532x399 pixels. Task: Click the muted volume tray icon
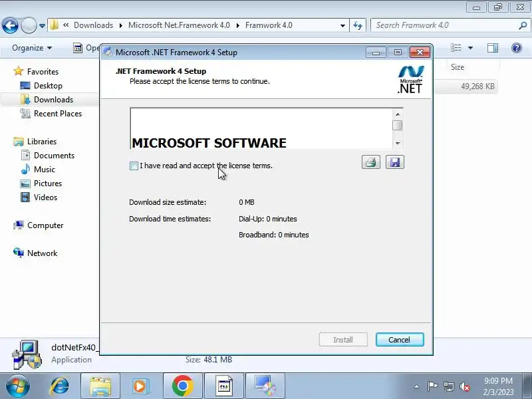[x=465, y=386]
